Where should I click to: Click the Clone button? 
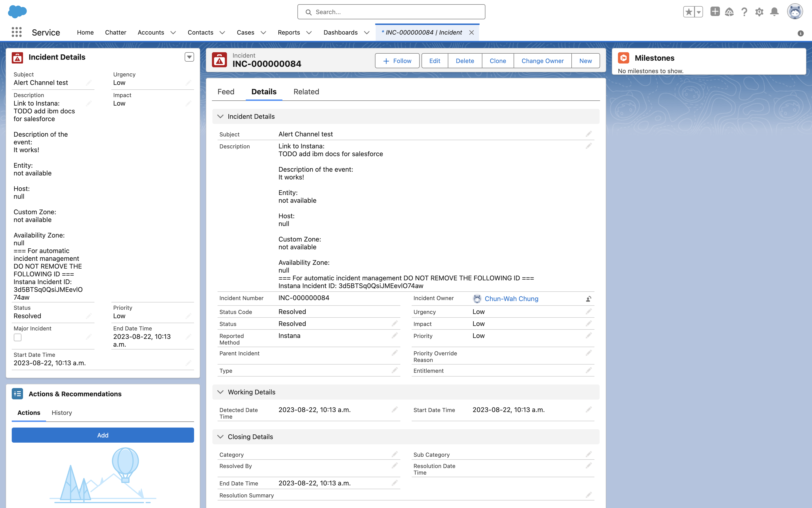[498, 61]
